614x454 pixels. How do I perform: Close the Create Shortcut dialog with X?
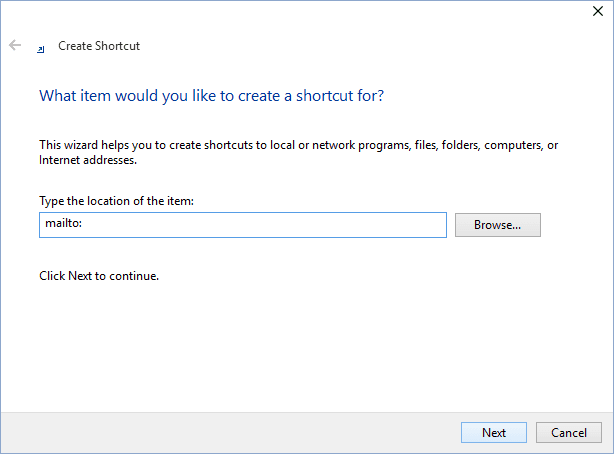pyautogui.click(x=598, y=11)
